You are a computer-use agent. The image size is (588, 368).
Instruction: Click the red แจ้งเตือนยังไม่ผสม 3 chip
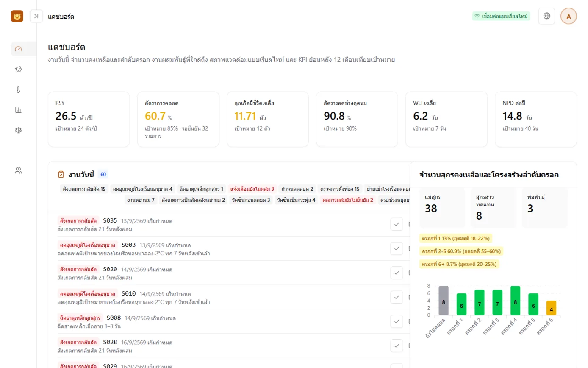252,189
